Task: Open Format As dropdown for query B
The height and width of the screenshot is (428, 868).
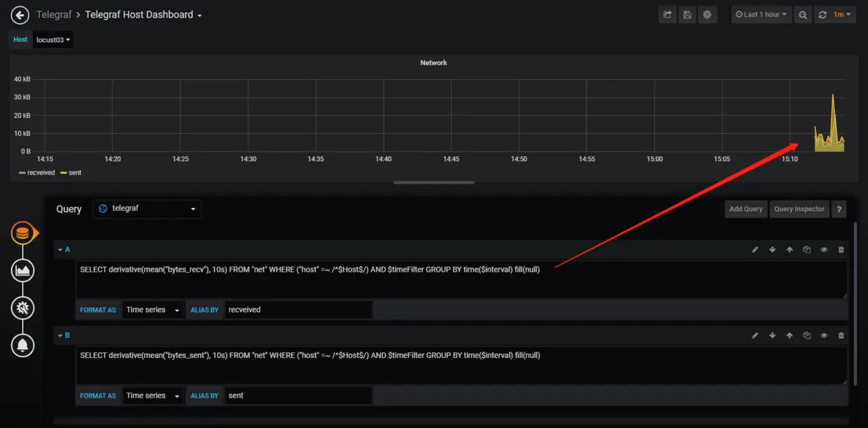Action: (153, 396)
